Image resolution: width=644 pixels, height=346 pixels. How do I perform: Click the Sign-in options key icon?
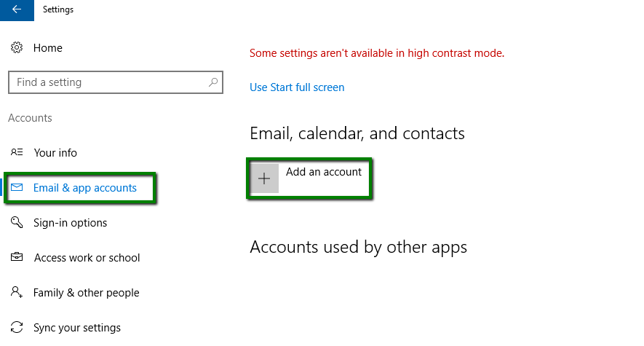17,222
